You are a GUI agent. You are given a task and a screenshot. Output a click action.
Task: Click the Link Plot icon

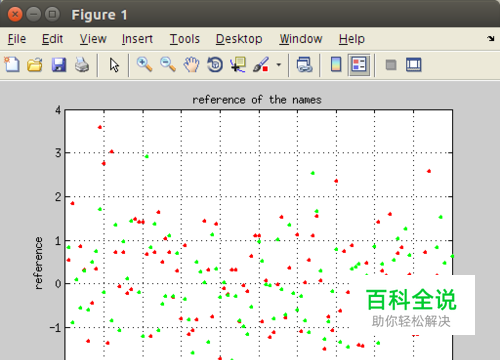pyautogui.click(x=304, y=65)
